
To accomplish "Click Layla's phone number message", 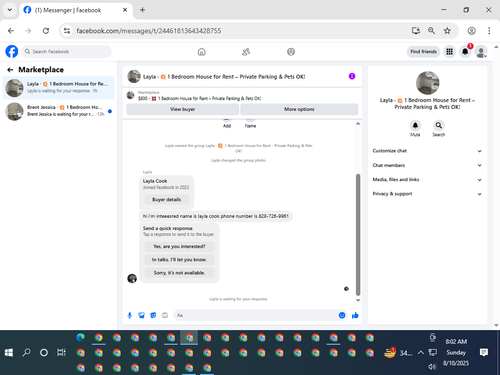I will [x=216, y=216].
